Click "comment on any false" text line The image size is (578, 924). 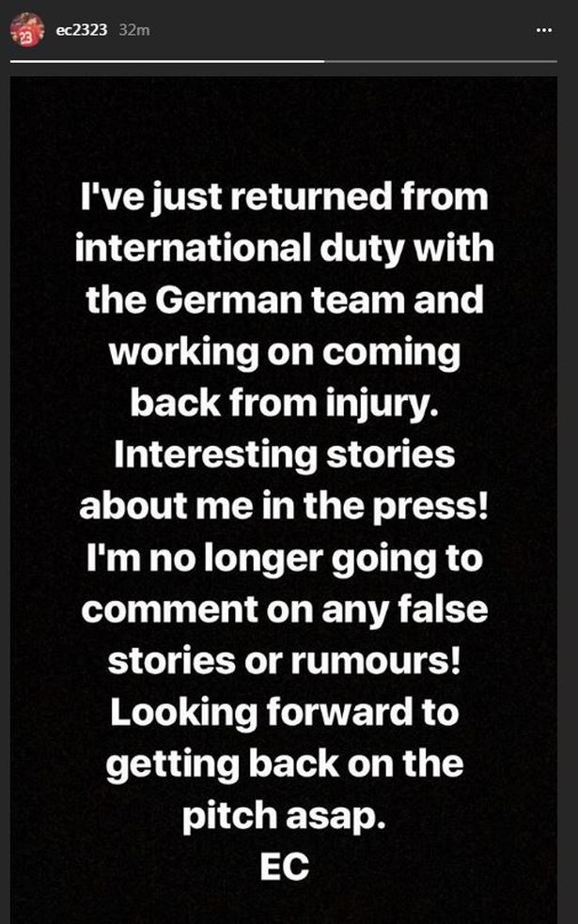tap(284, 609)
